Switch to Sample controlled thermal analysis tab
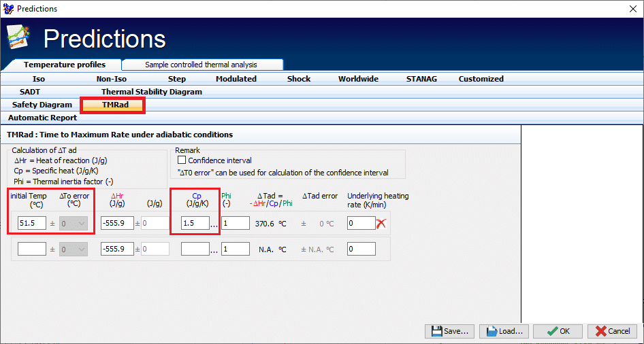Image resolution: width=644 pixels, height=344 pixels. click(x=201, y=65)
